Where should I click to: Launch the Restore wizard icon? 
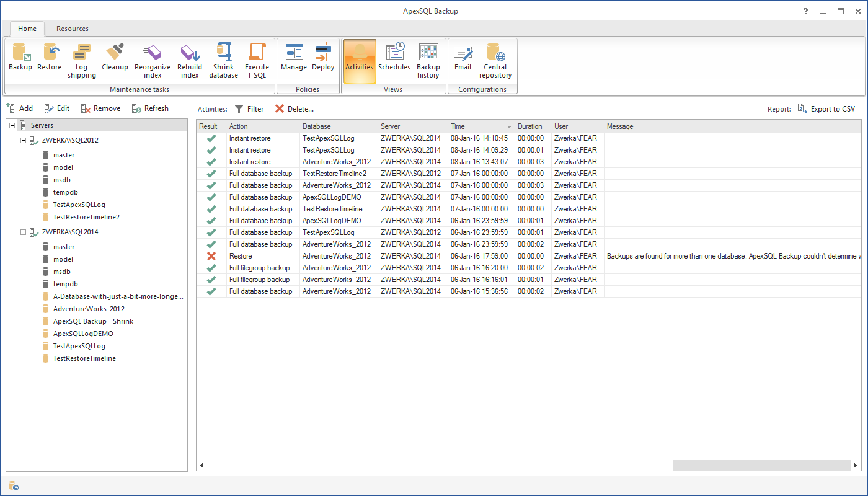click(50, 58)
